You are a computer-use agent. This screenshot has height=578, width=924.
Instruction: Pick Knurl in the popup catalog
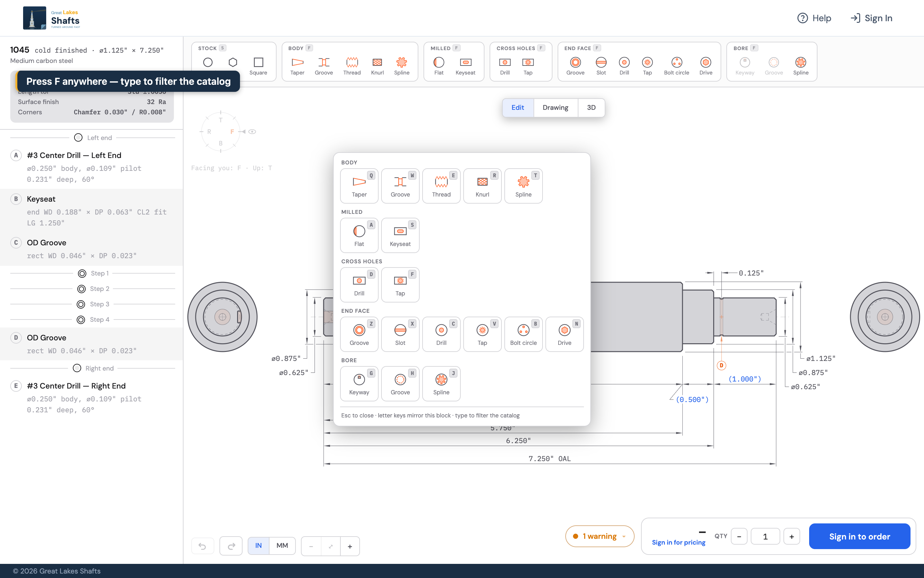click(482, 186)
